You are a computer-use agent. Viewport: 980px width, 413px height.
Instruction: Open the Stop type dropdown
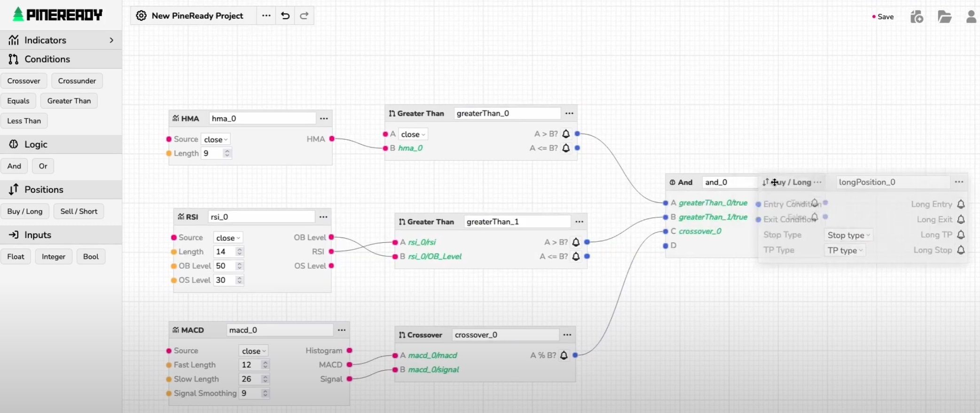[x=848, y=235]
